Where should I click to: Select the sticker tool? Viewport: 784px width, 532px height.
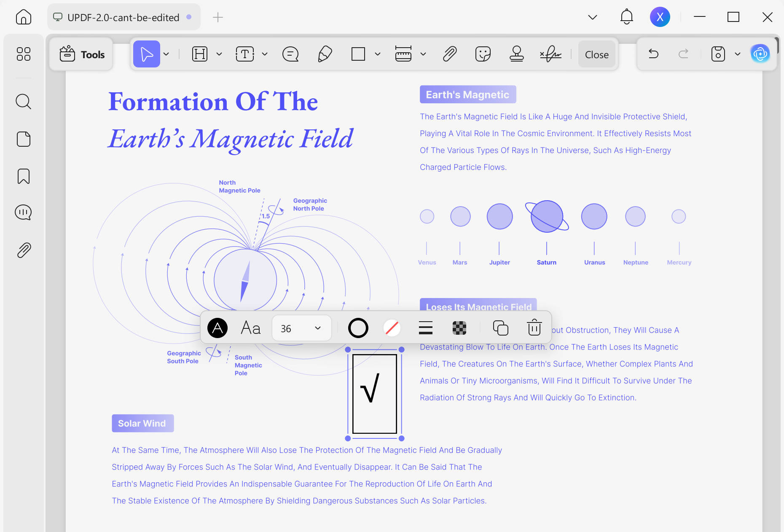483,54
